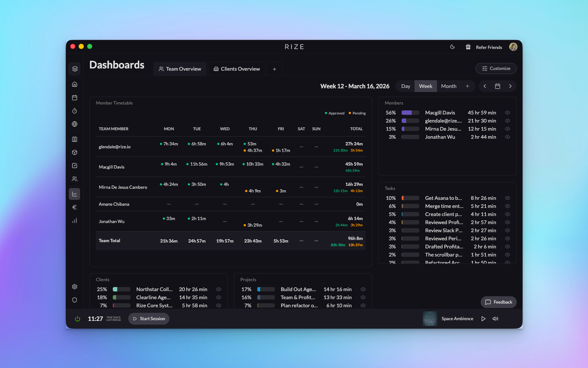Advance to next week using the right chevron

click(510, 86)
